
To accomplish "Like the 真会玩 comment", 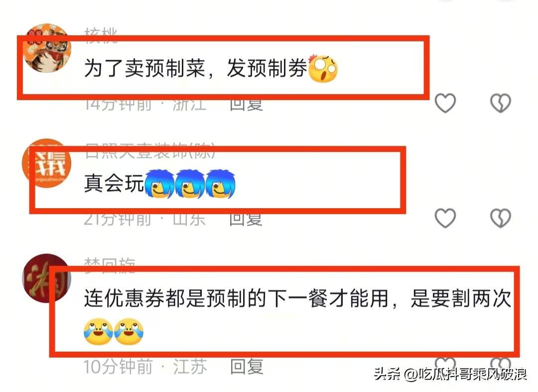I will click(x=445, y=218).
